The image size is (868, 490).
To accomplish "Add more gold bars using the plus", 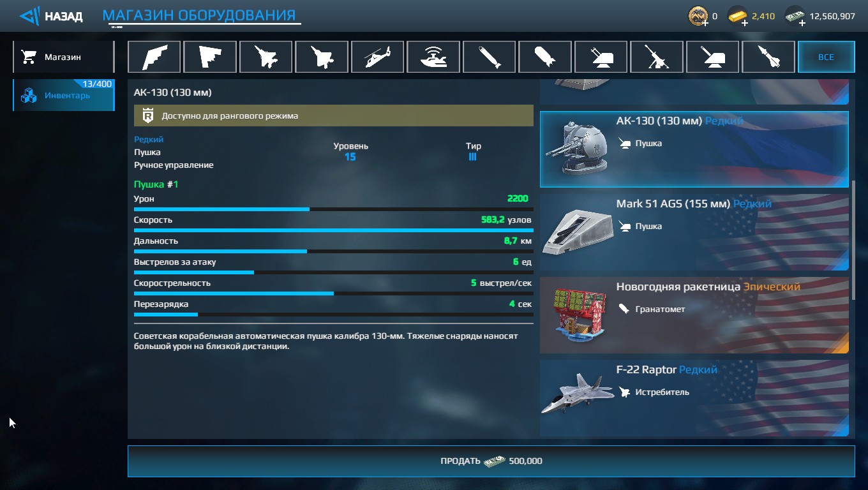I will (744, 22).
